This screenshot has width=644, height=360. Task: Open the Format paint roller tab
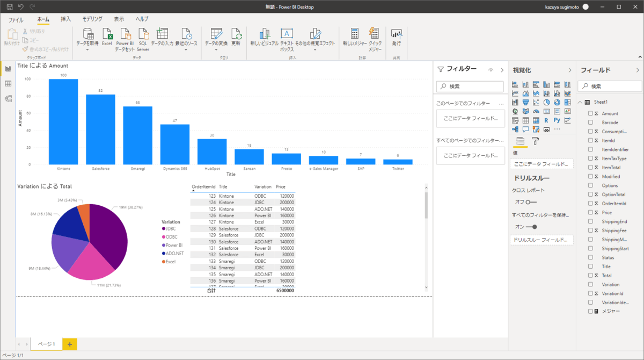tap(535, 141)
